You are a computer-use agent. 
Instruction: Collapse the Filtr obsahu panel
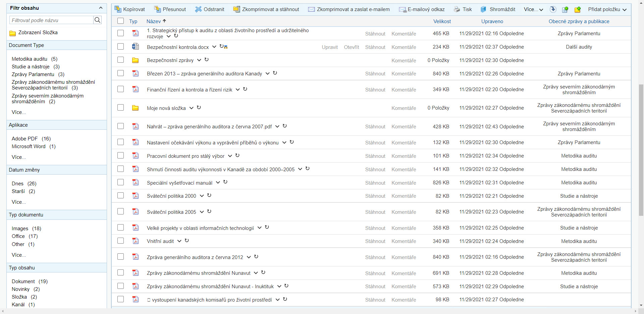101,8
